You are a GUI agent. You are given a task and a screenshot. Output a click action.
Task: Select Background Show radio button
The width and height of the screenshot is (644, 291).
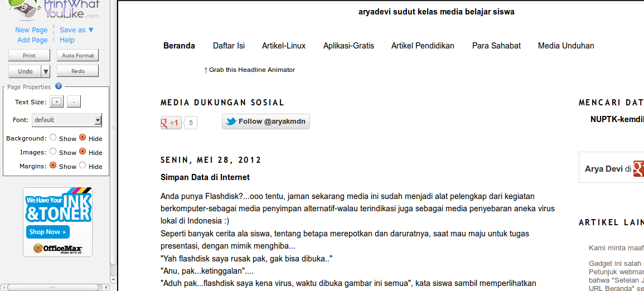click(53, 138)
